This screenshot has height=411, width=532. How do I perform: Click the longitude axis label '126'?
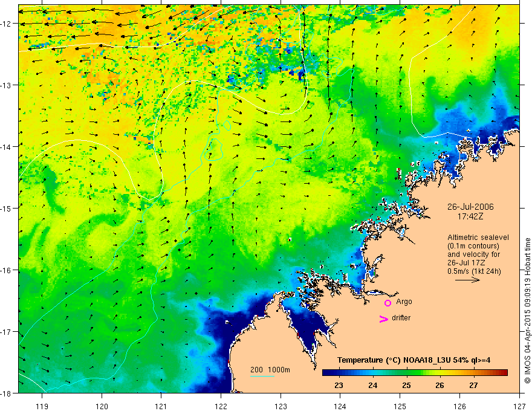(459, 407)
